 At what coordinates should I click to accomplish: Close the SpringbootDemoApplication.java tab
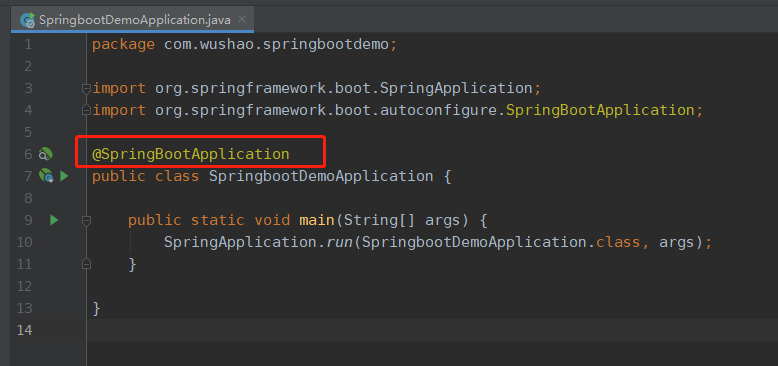tap(242, 19)
